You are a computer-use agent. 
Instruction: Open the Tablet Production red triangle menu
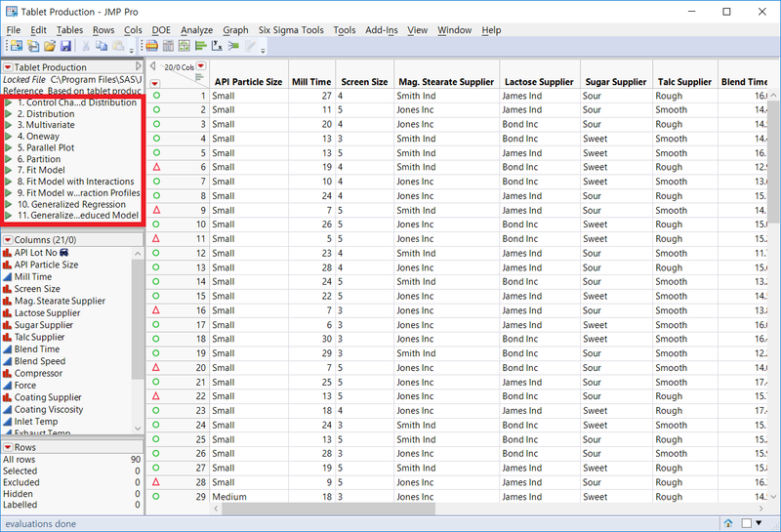[x=8, y=67]
